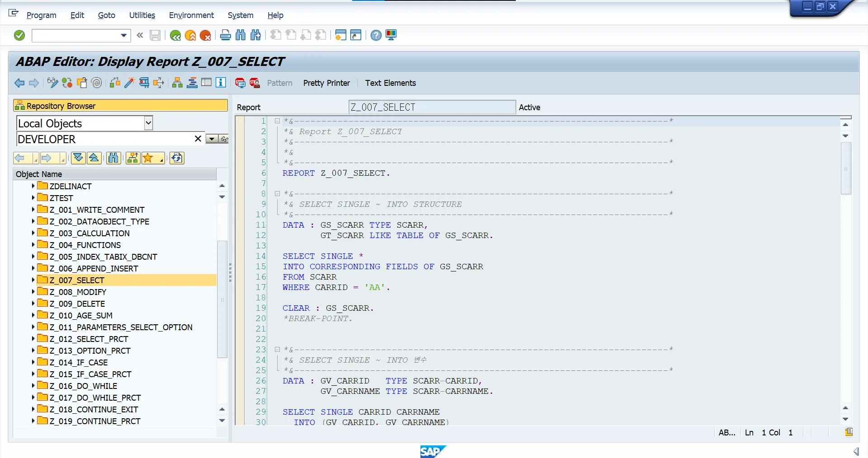Screen dimensions: 868x458
Task: Collapse the comment block at line 8
Action: click(x=277, y=193)
